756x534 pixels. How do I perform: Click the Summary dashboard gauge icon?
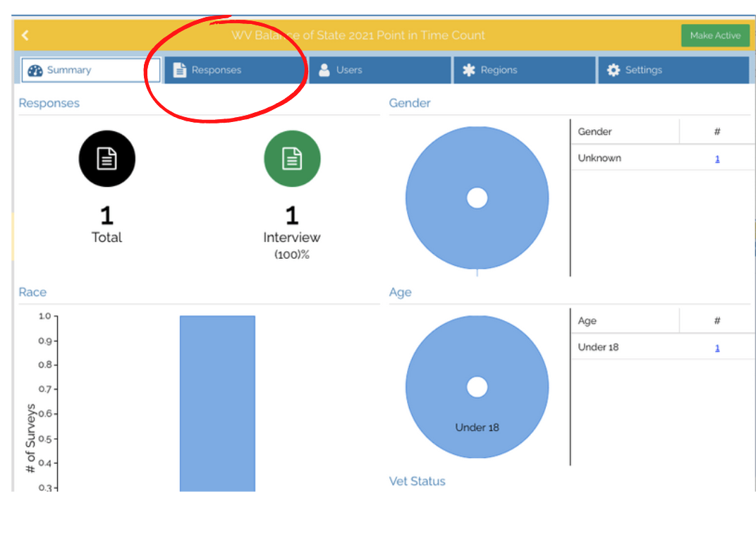click(x=35, y=71)
